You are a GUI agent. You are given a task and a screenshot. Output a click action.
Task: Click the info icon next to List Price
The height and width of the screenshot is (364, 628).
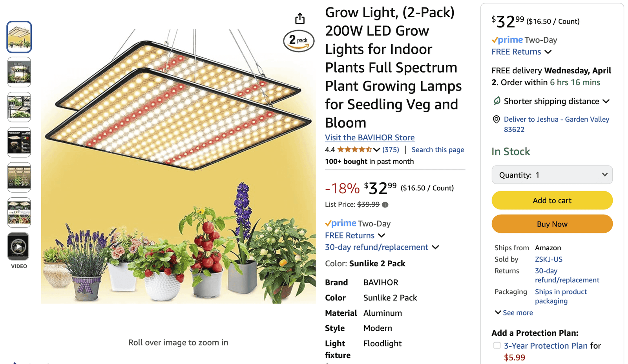tap(385, 204)
